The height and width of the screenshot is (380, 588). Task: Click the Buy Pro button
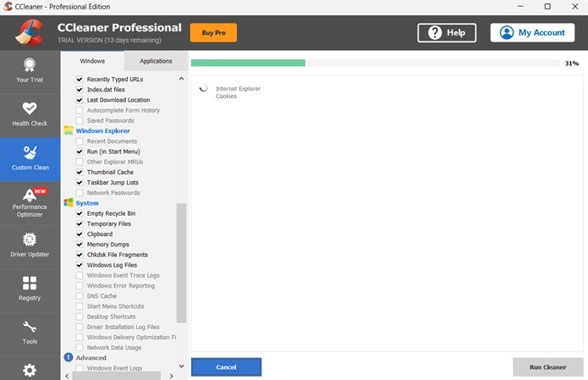coord(213,33)
